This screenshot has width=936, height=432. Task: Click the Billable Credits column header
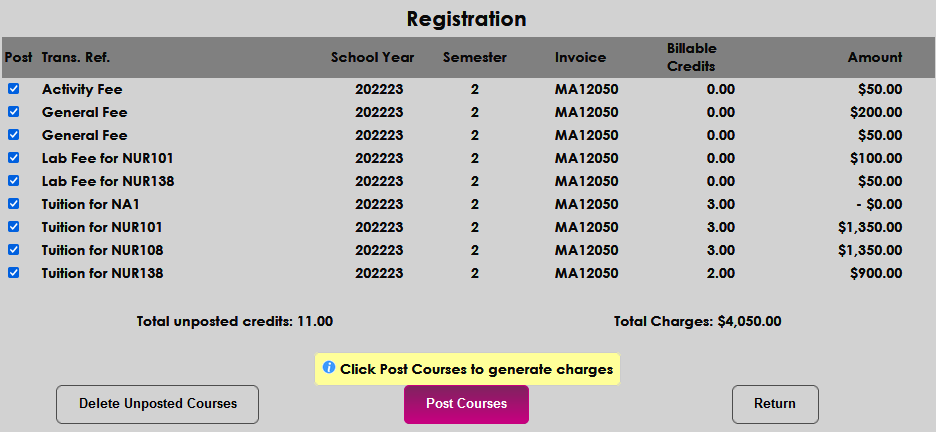point(692,58)
